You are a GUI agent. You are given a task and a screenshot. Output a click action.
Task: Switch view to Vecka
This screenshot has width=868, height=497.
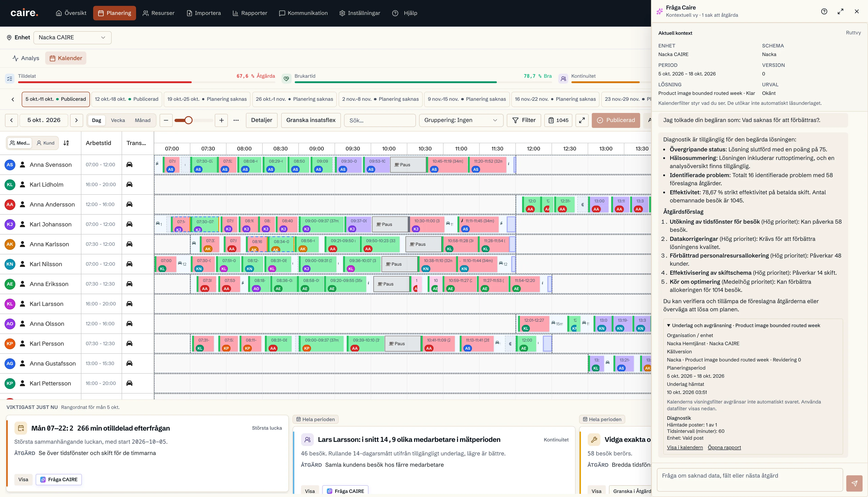click(x=118, y=120)
